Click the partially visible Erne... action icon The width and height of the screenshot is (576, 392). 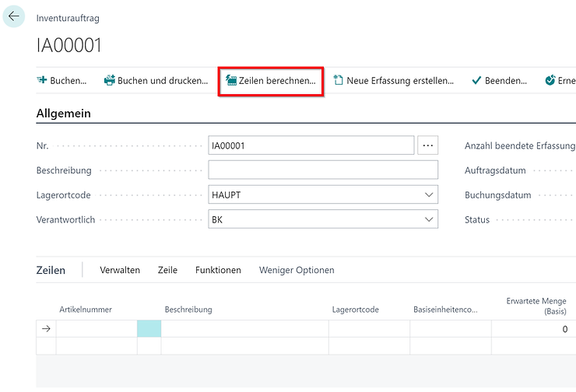(550, 80)
